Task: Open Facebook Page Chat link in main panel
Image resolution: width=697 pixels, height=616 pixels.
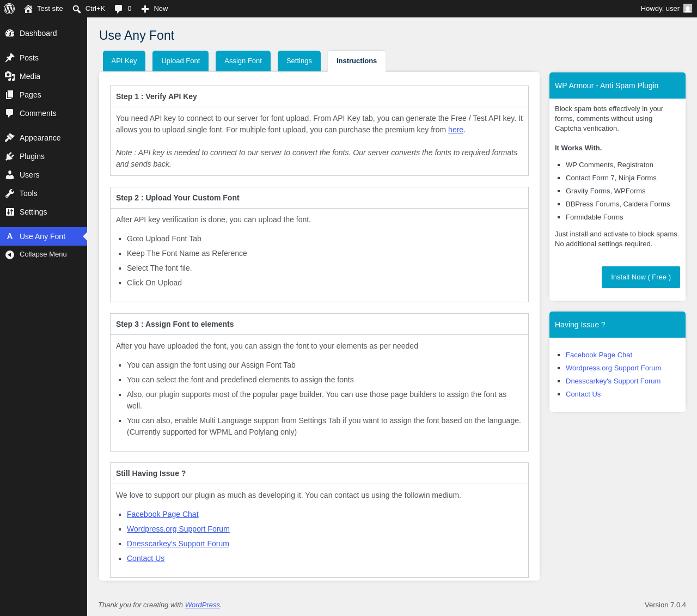Action: pos(163,514)
